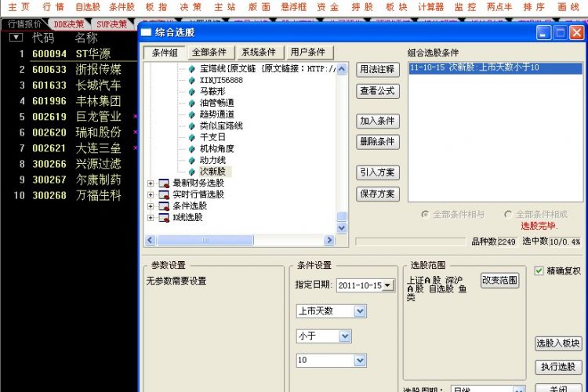The image size is (588, 392).
Task: Click the tree scroll-right arrow
Action: [x=329, y=240]
